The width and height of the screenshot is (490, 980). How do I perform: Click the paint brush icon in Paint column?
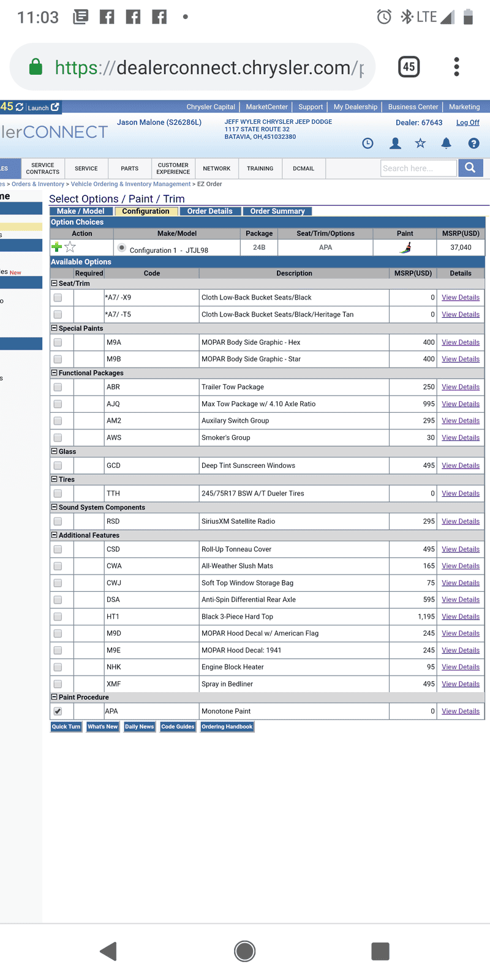coord(405,247)
